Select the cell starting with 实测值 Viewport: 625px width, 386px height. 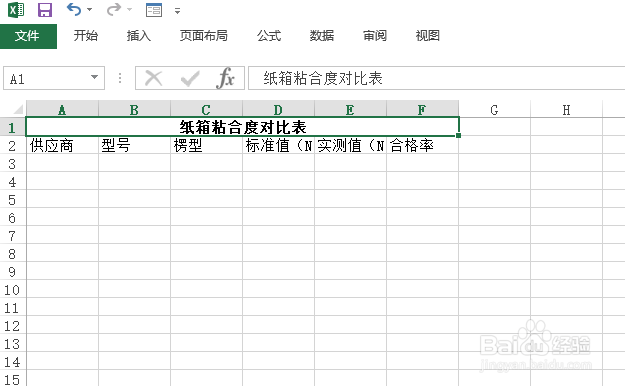tap(350, 146)
